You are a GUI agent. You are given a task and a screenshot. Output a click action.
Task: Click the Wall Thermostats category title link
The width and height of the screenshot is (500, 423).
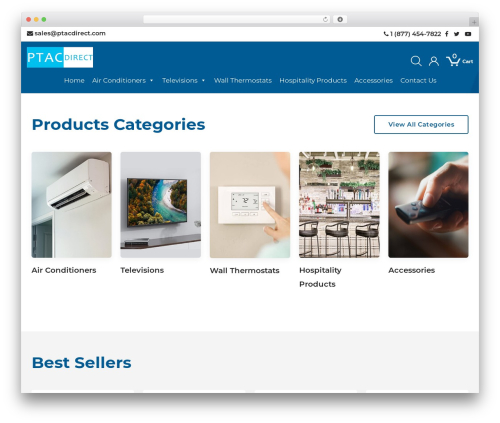(245, 270)
